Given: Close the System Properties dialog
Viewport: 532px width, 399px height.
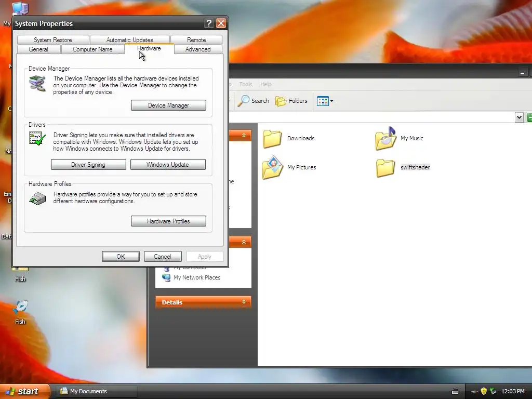Looking at the screenshot, I should coord(221,23).
